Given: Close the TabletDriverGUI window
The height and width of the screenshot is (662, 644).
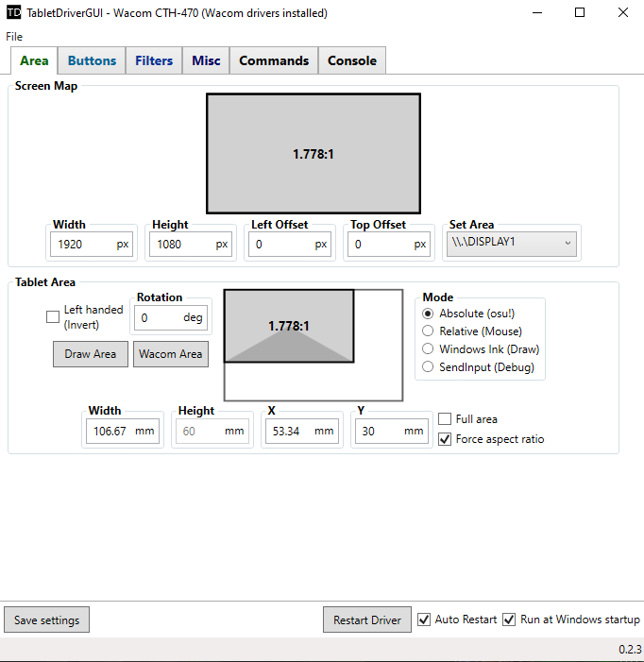Looking at the screenshot, I should [x=623, y=12].
